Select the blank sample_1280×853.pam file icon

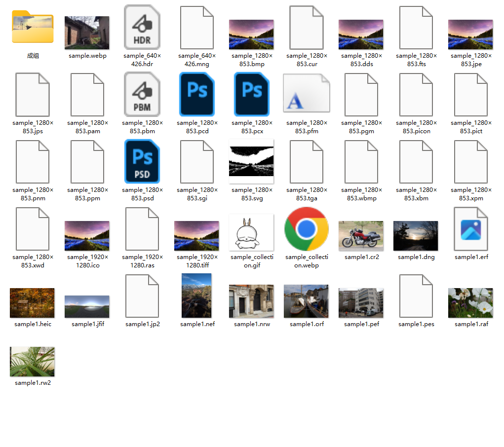pyautogui.click(x=87, y=95)
